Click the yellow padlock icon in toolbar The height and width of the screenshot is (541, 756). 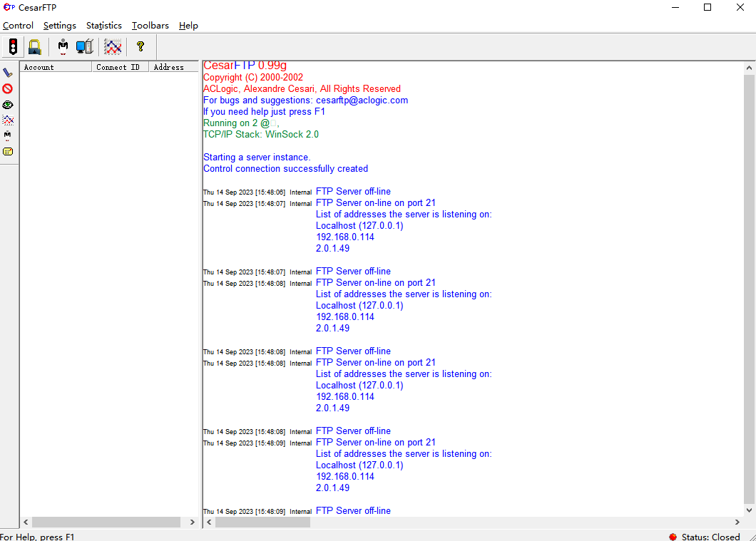[34, 47]
